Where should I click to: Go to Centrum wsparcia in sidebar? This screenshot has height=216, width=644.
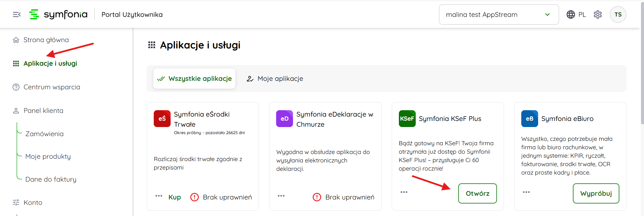pyautogui.click(x=52, y=87)
